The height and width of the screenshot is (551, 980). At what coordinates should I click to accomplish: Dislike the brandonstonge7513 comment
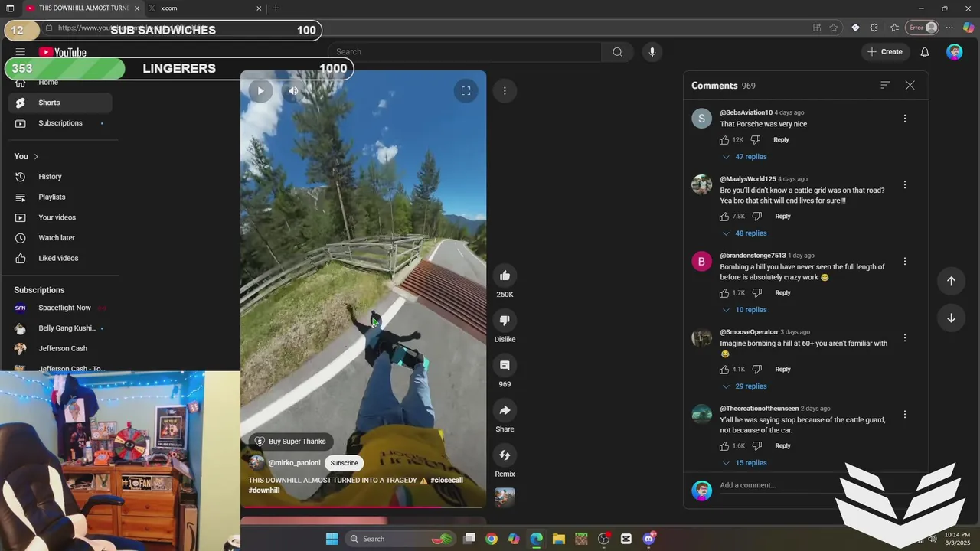[x=757, y=293]
